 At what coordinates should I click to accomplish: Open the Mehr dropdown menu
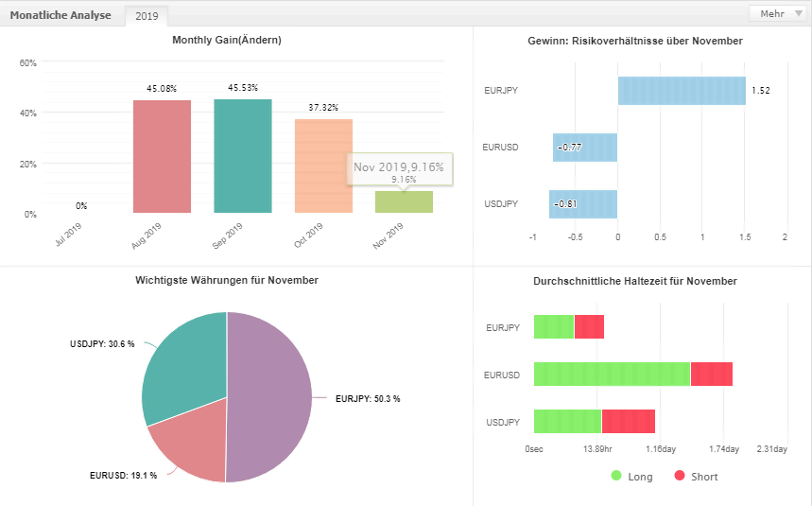point(777,14)
